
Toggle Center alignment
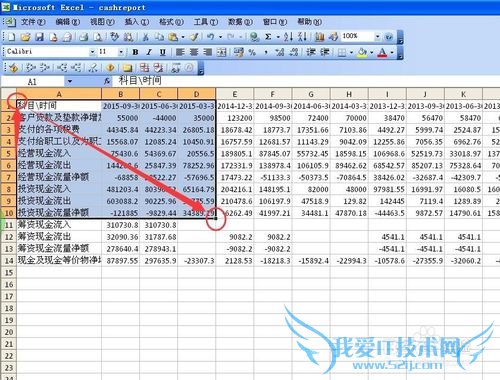pyautogui.click(x=194, y=52)
